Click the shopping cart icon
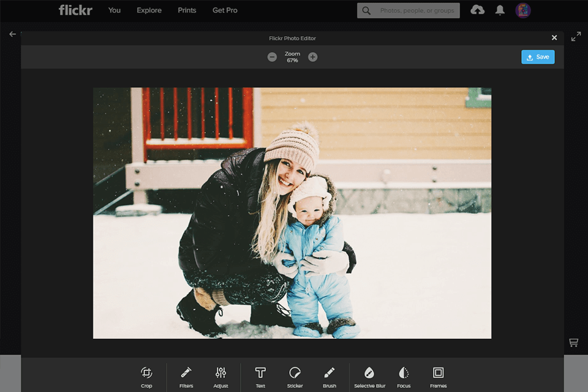Screen dimensions: 588x392 [x=573, y=342]
